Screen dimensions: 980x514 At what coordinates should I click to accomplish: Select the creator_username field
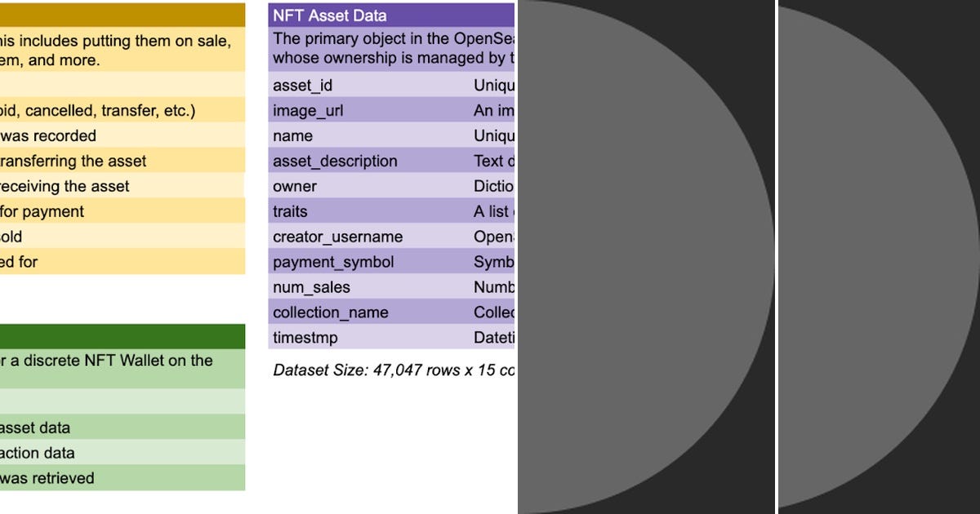[336, 237]
